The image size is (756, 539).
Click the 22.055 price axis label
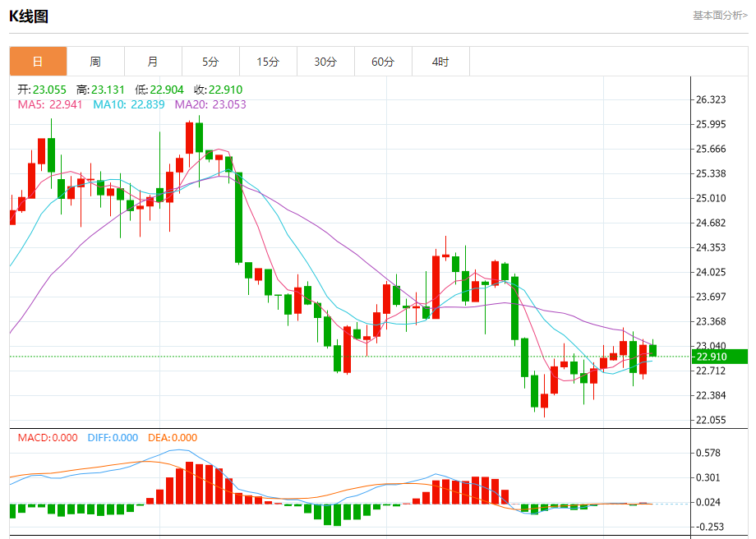click(x=711, y=420)
